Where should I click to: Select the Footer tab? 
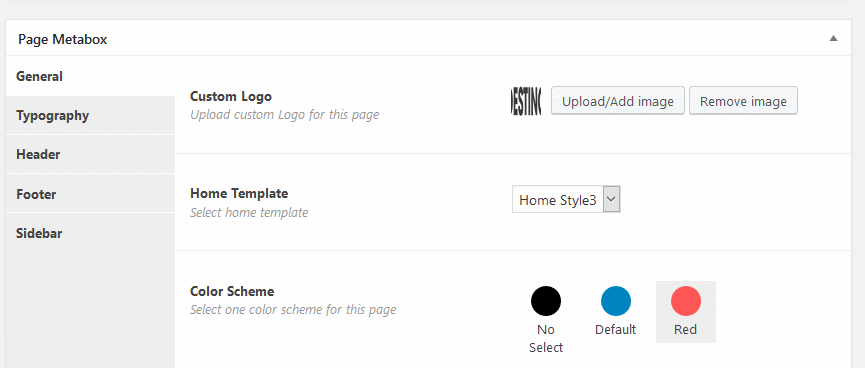coord(90,194)
